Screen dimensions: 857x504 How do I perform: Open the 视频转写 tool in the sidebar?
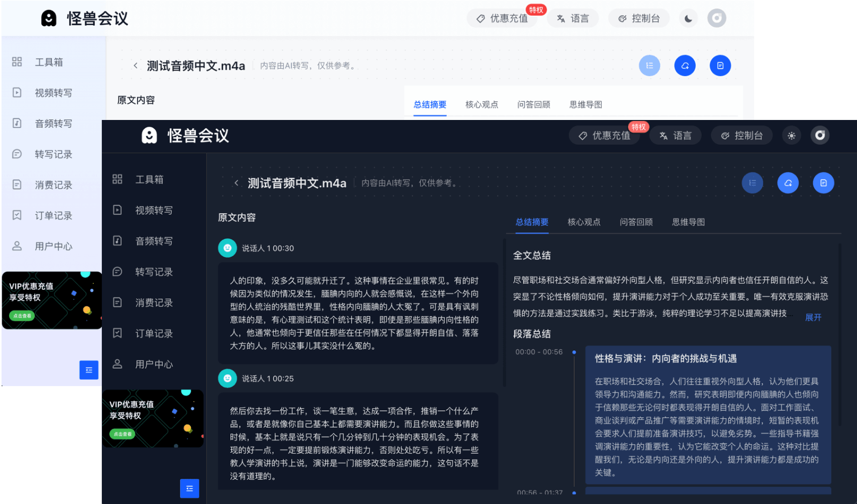154,210
